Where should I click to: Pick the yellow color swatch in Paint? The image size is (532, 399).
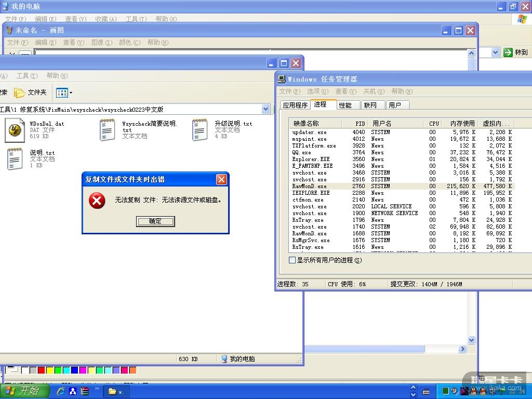(50, 370)
